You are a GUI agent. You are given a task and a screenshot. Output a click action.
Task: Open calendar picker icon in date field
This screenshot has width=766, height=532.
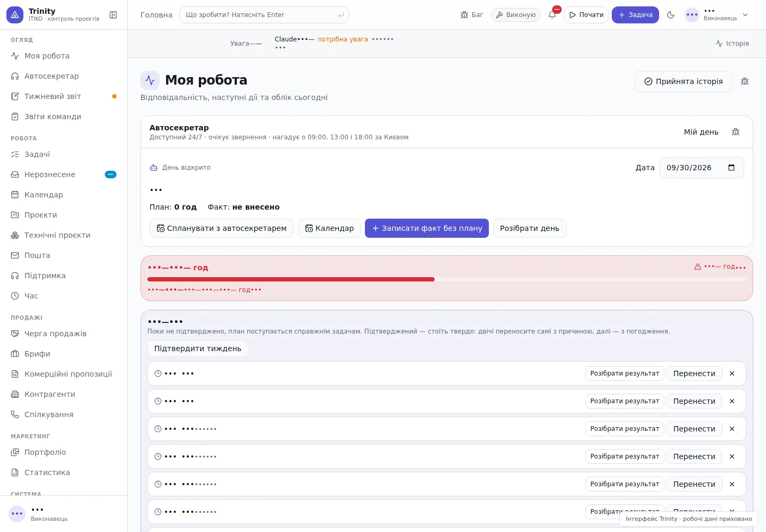coord(731,168)
